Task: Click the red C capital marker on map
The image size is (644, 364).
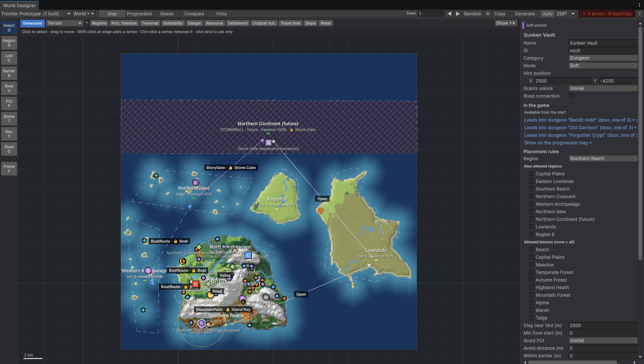Action: coord(195,284)
